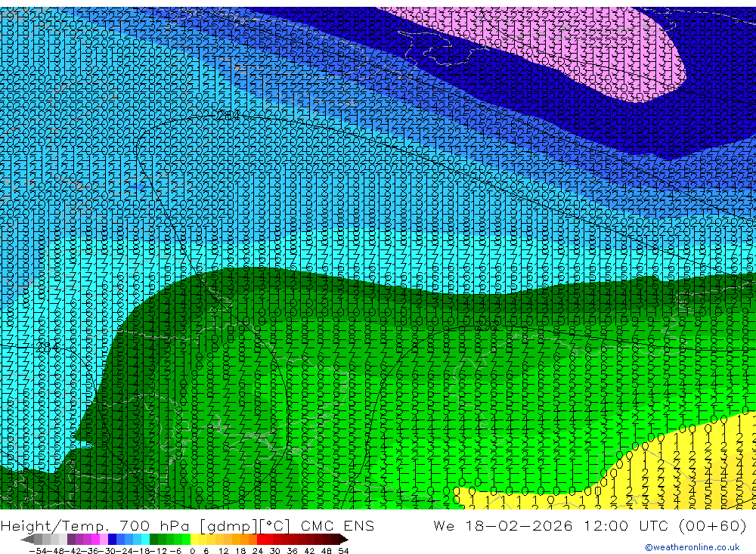Screen dimensions: 756x554
Task: Select the "[gdmp][°C]" units label
Action: click(245, 526)
